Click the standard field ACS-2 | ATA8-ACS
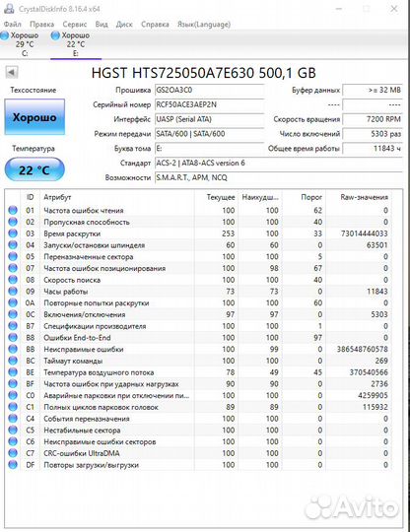Screen dimensions: 410x532 [279, 164]
